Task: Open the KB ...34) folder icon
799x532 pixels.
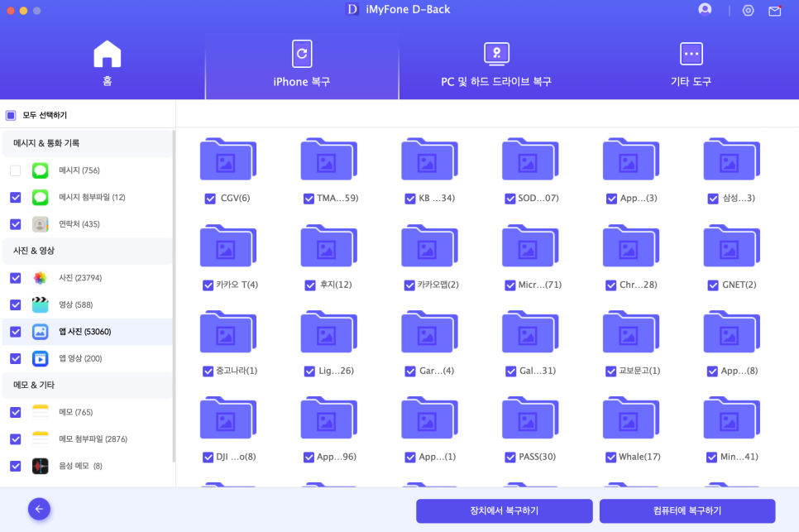Action: pyautogui.click(x=429, y=159)
